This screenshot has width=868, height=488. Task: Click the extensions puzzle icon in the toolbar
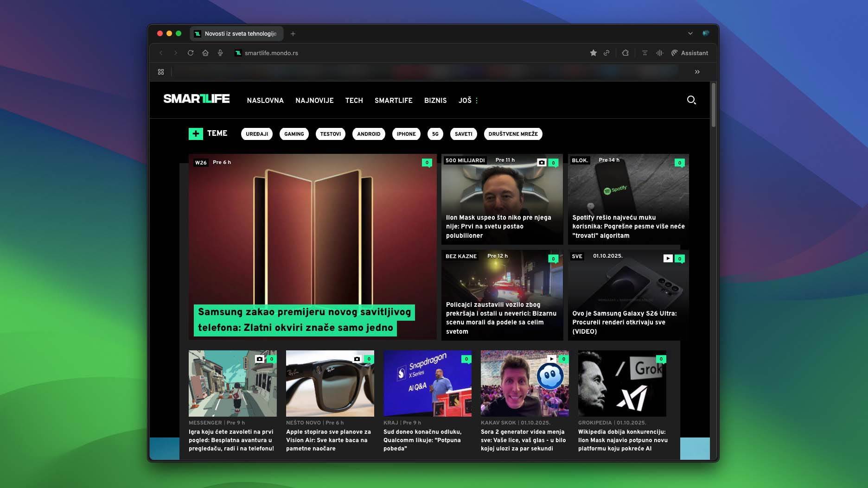[x=625, y=53]
